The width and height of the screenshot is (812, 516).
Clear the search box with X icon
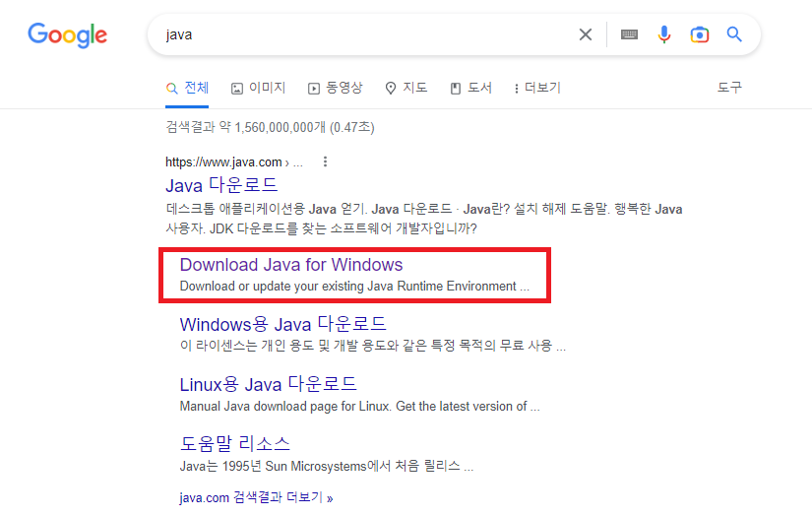586,34
